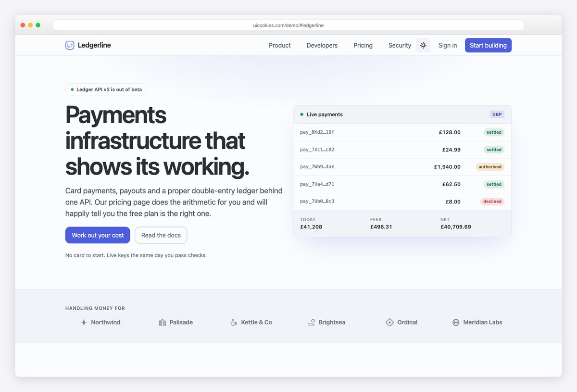Click the green Live payments status dot
577x392 pixels.
pos(302,114)
